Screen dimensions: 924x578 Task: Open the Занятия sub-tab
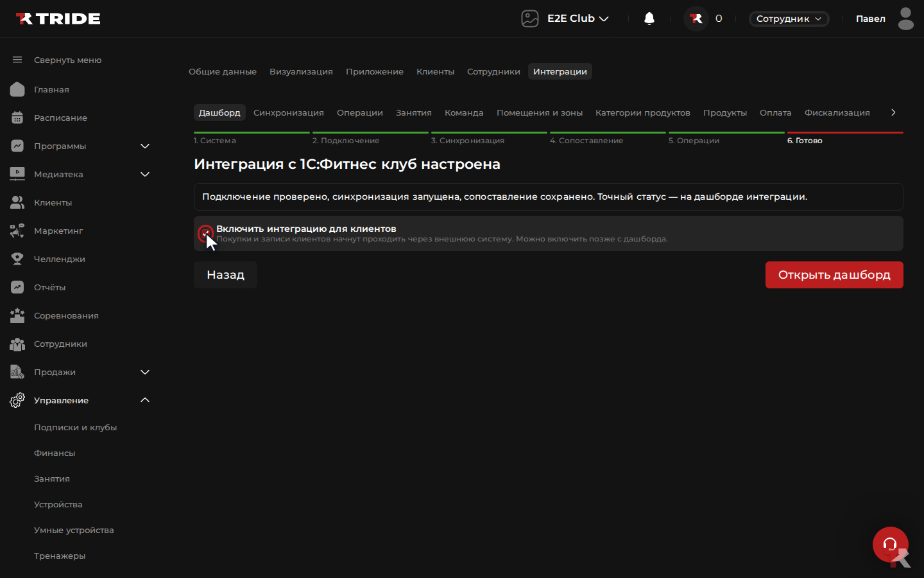click(x=414, y=112)
